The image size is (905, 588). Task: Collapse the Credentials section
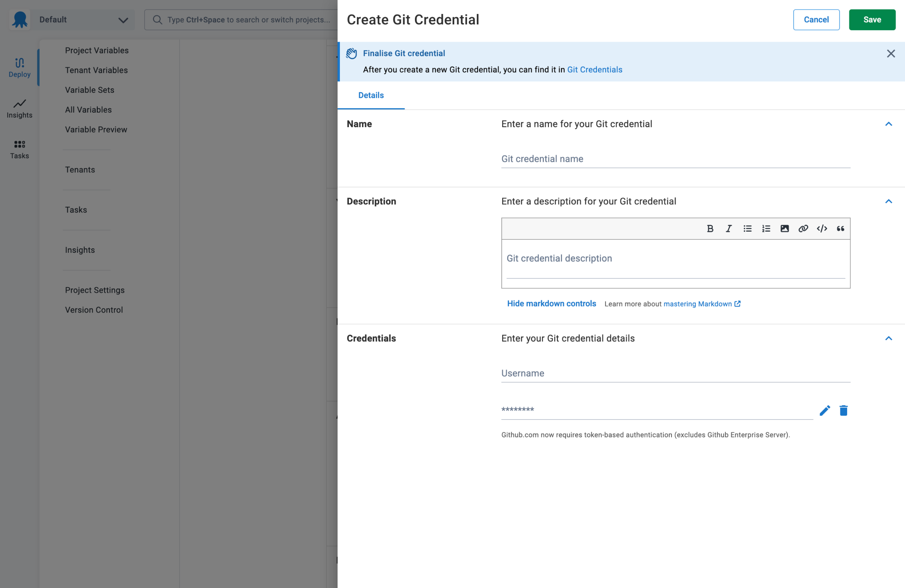click(889, 338)
